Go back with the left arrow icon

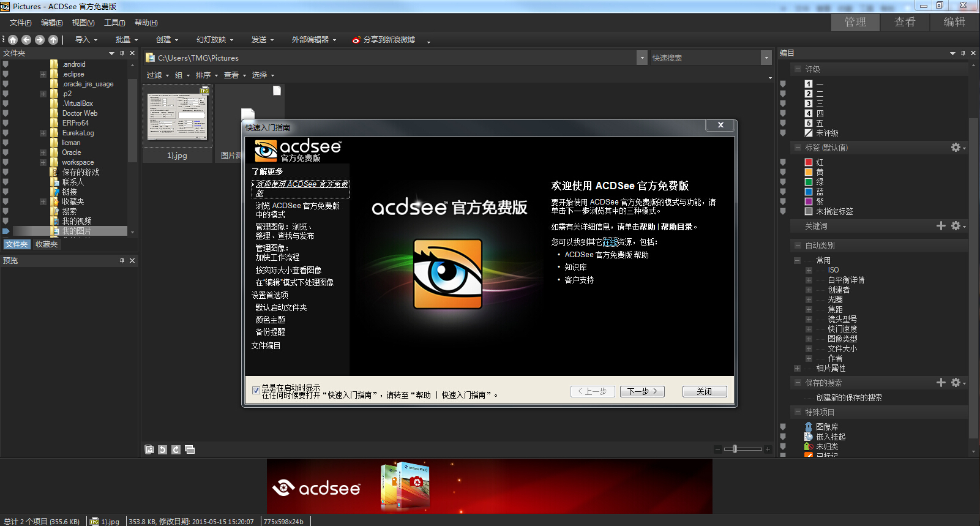pyautogui.click(x=26, y=40)
